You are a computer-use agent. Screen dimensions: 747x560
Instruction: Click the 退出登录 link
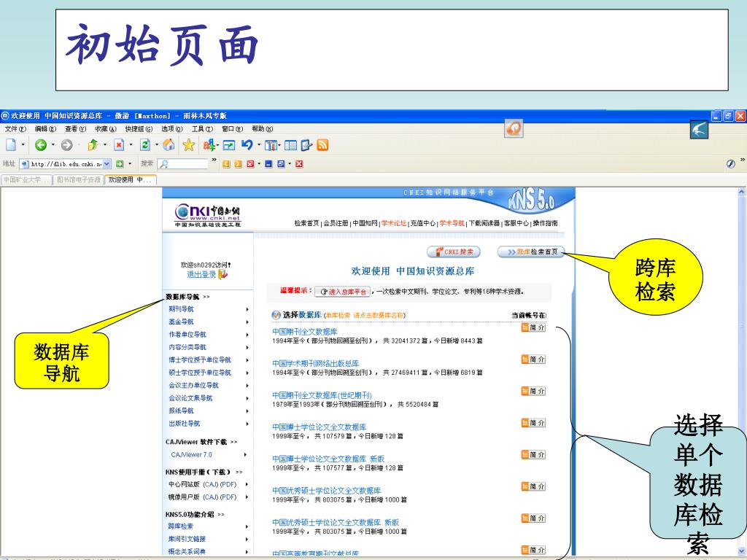(201, 275)
